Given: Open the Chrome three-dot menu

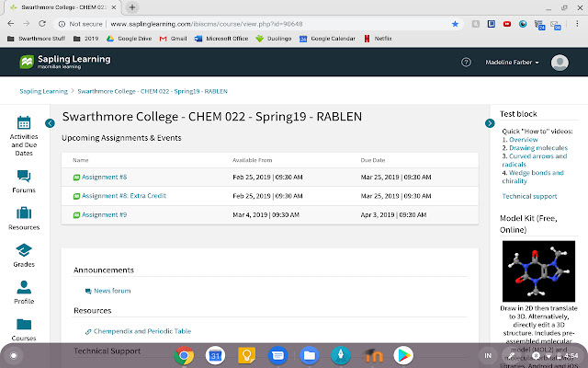Looking at the screenshot, I should pyautogui.click(x=577, y=24).
